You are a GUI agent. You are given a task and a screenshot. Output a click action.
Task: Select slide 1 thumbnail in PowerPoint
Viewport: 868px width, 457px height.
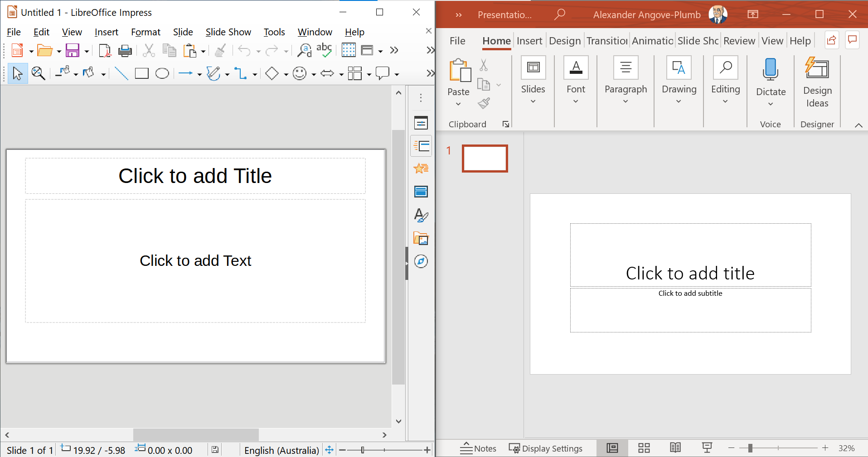485,159
